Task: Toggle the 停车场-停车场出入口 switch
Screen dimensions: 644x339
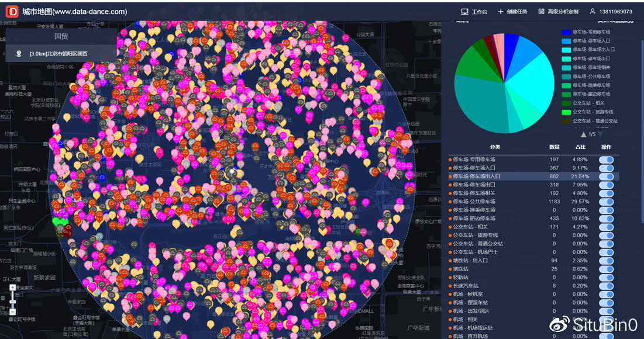Action: tap(606, 177)
